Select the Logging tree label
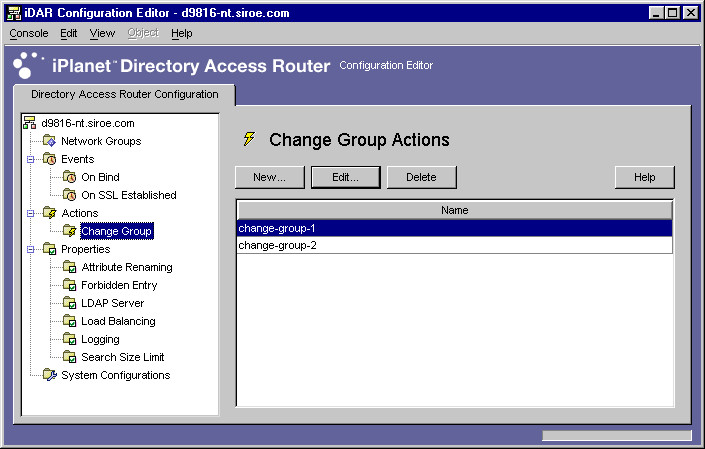The image size is (705, 449). coord(100,339)
